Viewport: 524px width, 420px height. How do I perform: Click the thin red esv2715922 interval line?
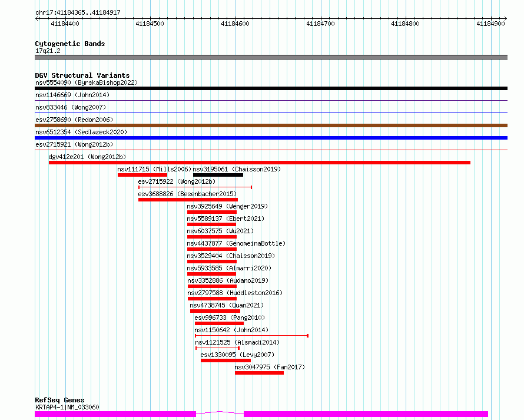point(195,187)
